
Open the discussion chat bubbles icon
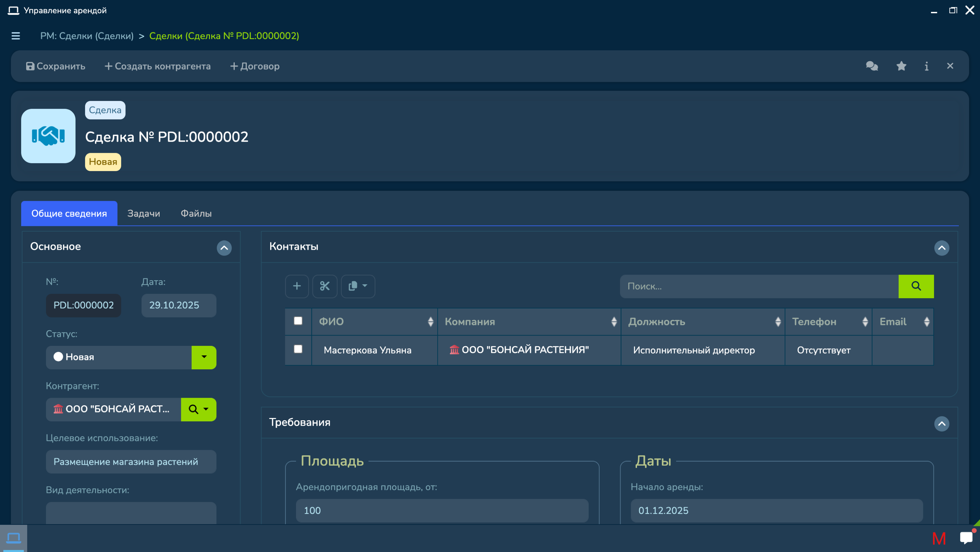coord(872,66)
